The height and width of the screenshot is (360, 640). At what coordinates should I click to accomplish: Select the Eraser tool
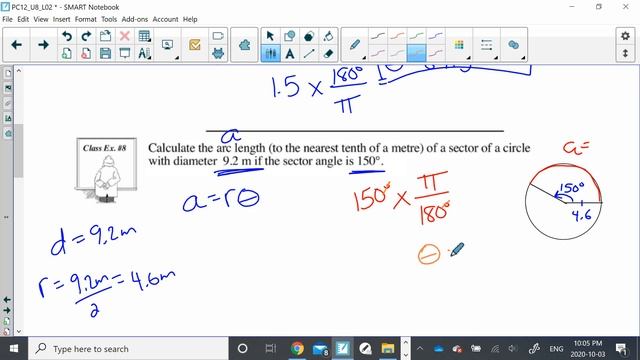coord(328,53)
